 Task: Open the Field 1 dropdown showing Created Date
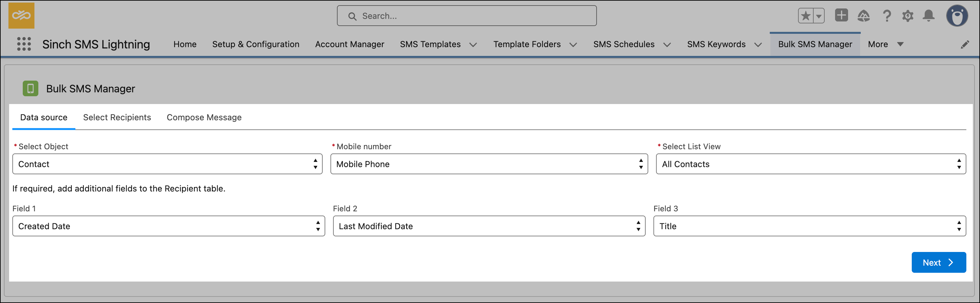coord(169,226)
